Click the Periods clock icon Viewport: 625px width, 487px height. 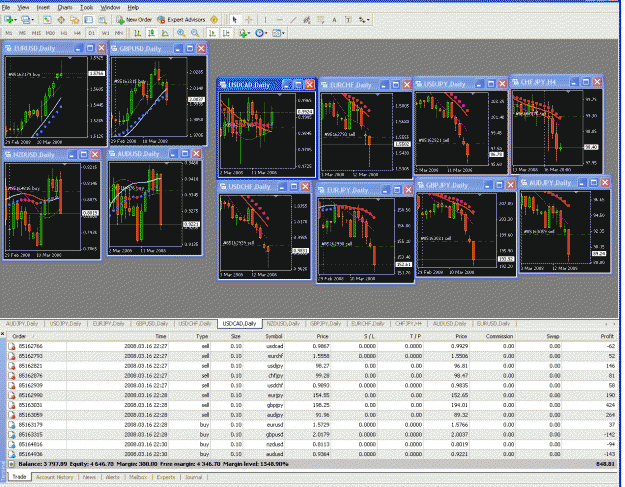click(259, 33)
